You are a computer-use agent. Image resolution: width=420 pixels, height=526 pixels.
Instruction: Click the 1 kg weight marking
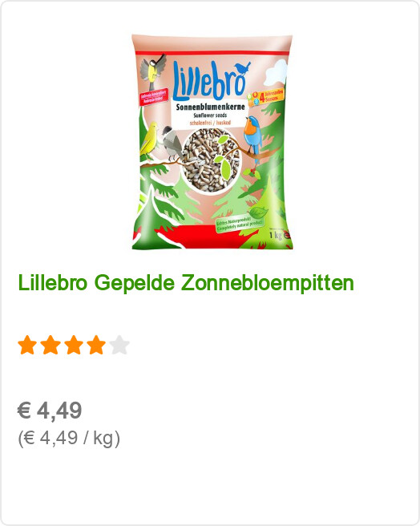[276, 235]
